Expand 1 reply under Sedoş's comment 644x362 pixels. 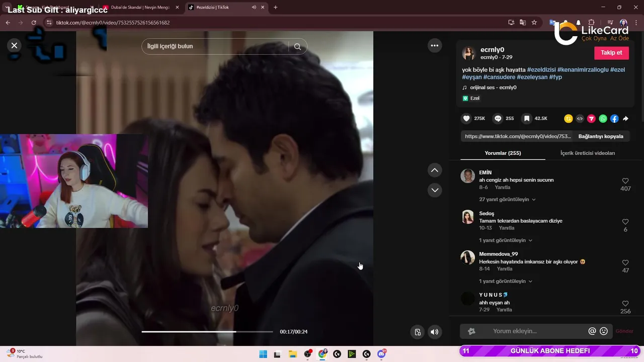pos(506,240)
